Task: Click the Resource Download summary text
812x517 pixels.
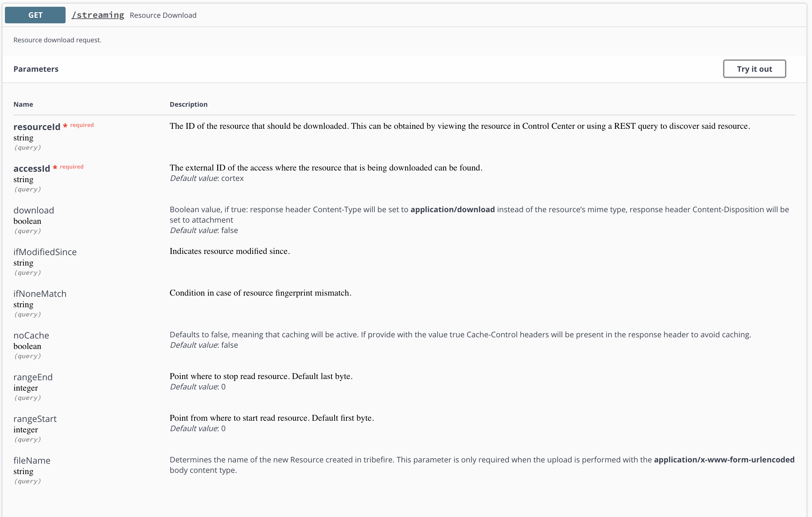Action: (x=163, y=15)
